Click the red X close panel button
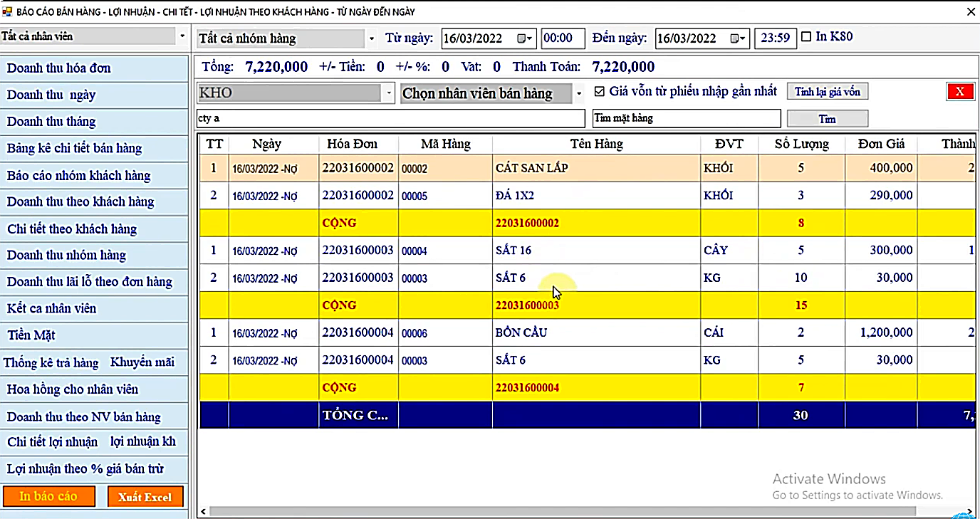This screenshot has height=519, width=980. tap(959, 91)
